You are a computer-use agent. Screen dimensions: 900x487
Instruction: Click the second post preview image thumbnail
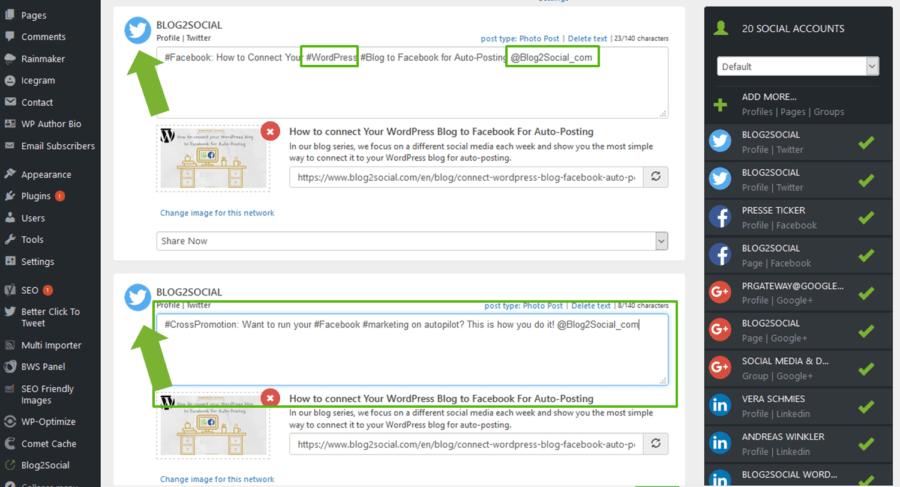point(213,426)
